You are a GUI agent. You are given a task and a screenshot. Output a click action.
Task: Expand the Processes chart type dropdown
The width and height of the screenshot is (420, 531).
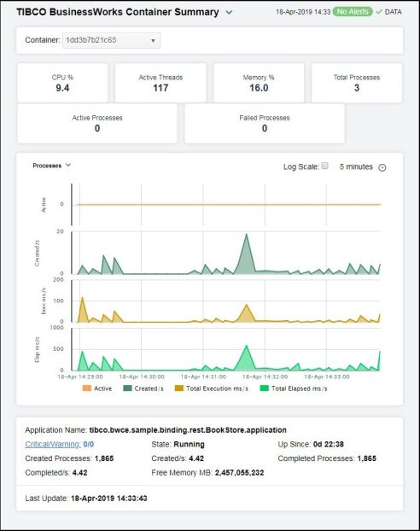[x=68, y=165]
